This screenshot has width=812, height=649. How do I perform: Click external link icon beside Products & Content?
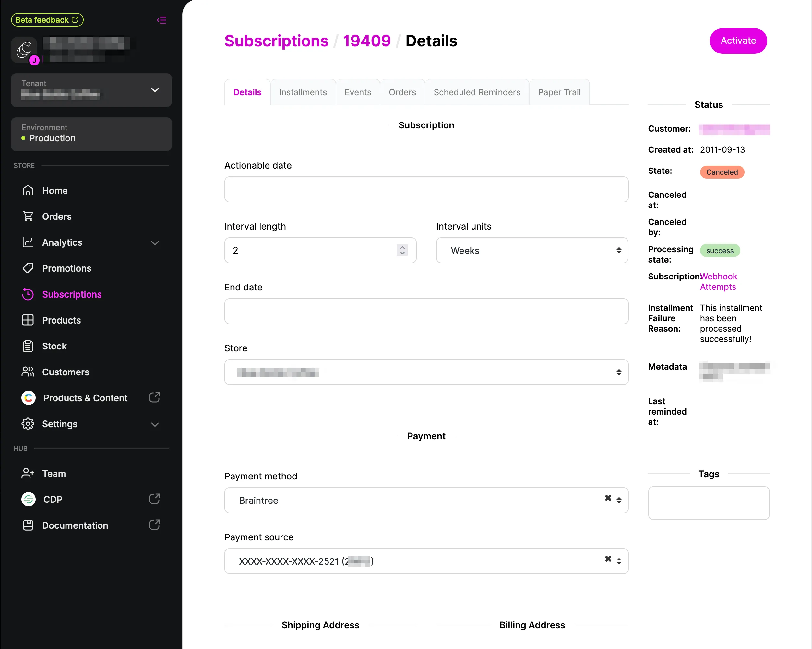(x=155, y=397)
